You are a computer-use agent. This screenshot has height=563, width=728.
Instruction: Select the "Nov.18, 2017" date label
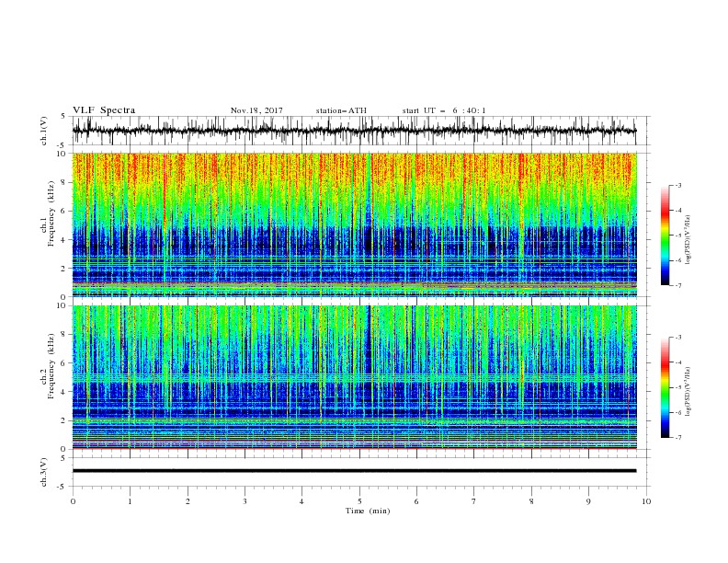(x=256, y=110)
